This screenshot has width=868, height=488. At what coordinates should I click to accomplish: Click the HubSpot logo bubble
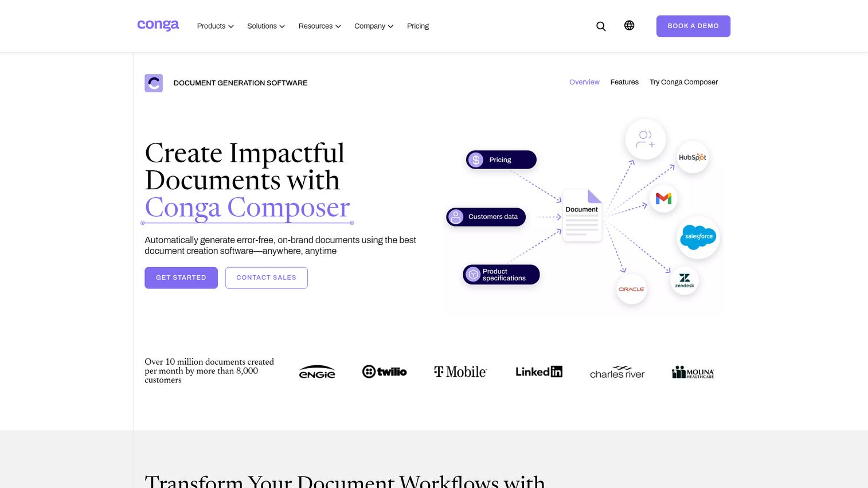click(693, 157)
